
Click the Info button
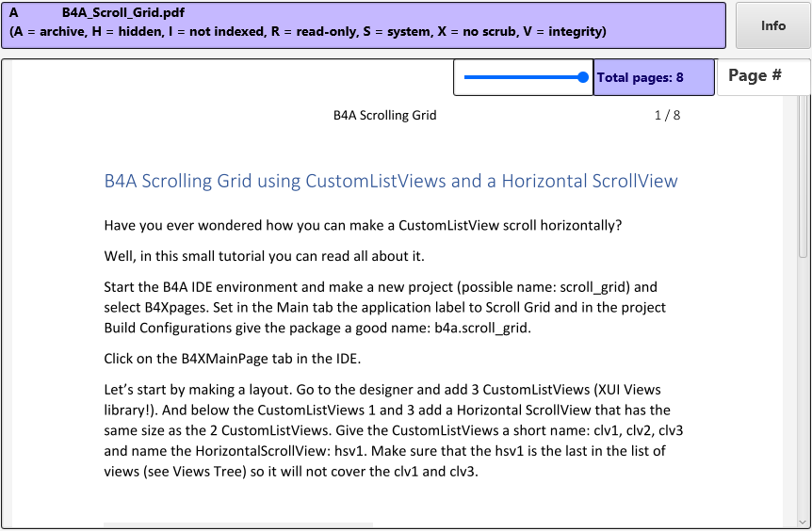click(x=773, y=25)
